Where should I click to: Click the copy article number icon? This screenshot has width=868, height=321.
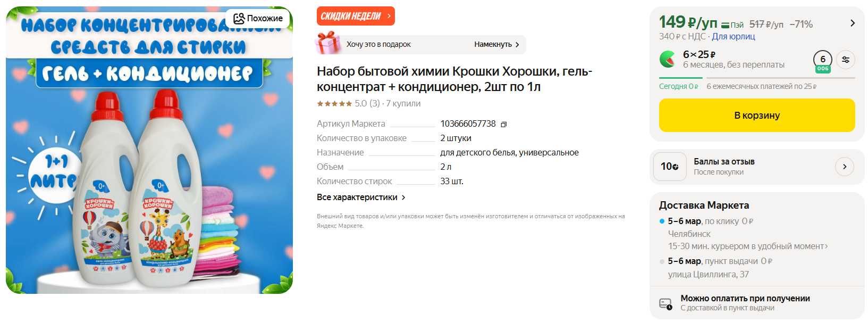point(503,124)
